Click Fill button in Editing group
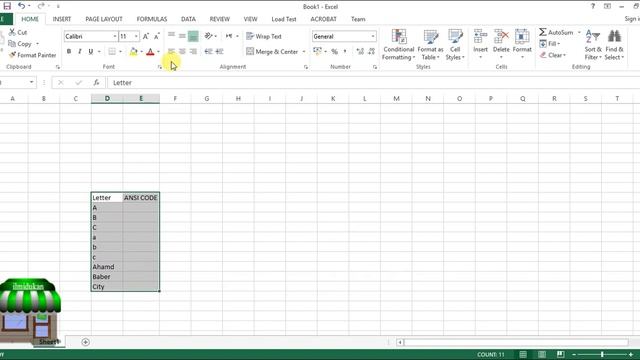The image size is (640, 360). tap(549, 44)
